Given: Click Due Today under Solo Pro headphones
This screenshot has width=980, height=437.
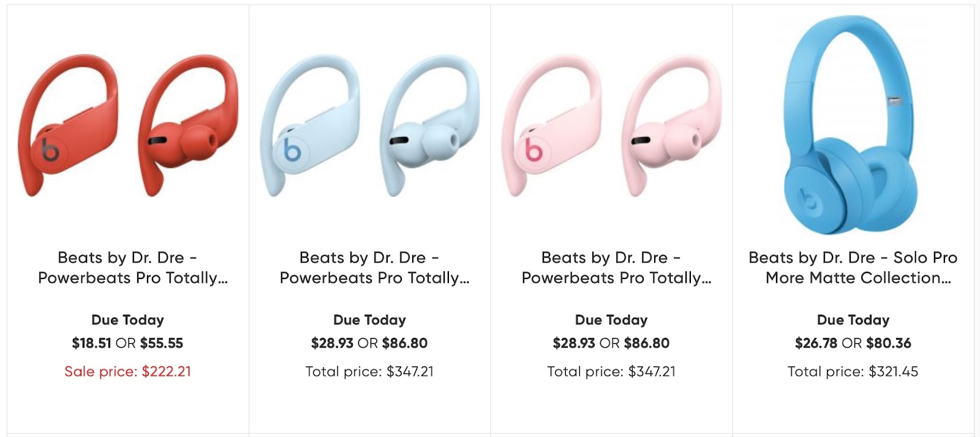Looking at the screenshot, I should tap(853, 320).
